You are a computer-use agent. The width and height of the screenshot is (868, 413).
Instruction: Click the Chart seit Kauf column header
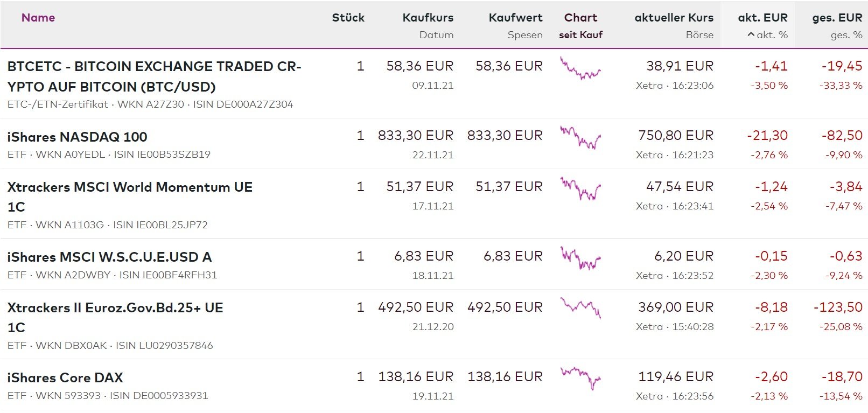click(580, 18)
